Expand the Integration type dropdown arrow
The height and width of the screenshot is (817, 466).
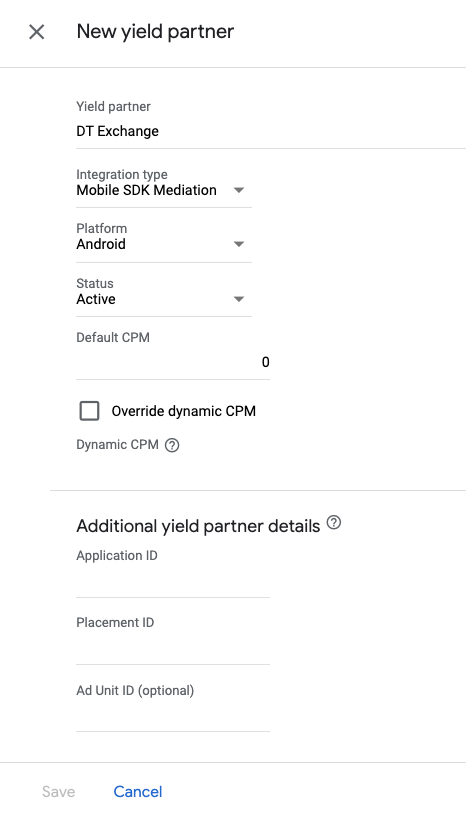coord(239,190)
